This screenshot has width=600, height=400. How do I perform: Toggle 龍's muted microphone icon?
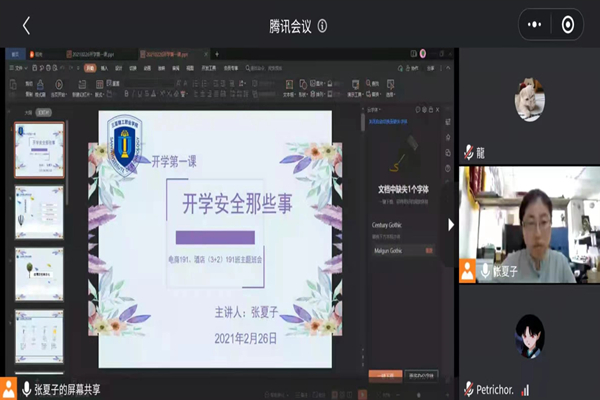coord(469,152)
